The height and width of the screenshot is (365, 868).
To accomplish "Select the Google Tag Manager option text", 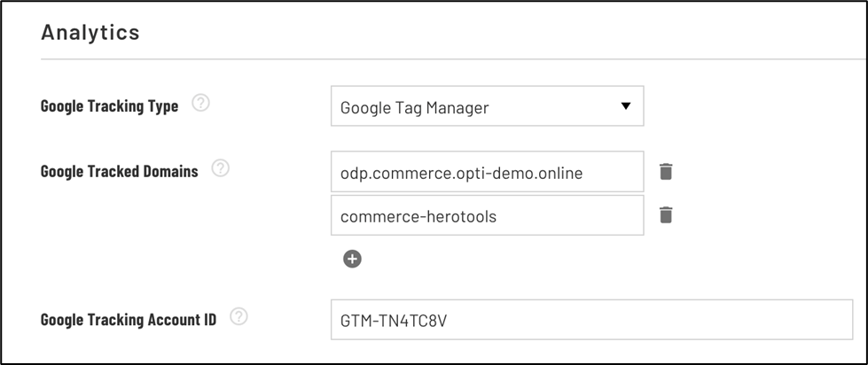I will [x=414, y=107].
